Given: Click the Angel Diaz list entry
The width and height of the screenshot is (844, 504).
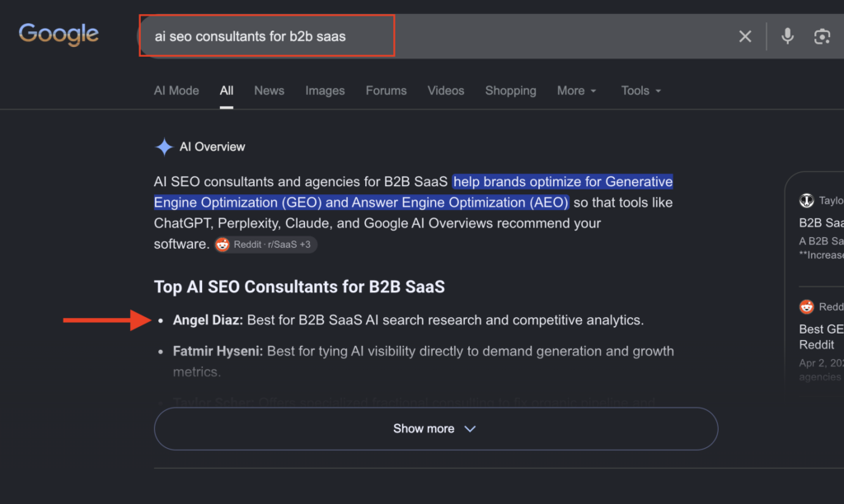Looking at the screenshot, I should tap(408, 320).
